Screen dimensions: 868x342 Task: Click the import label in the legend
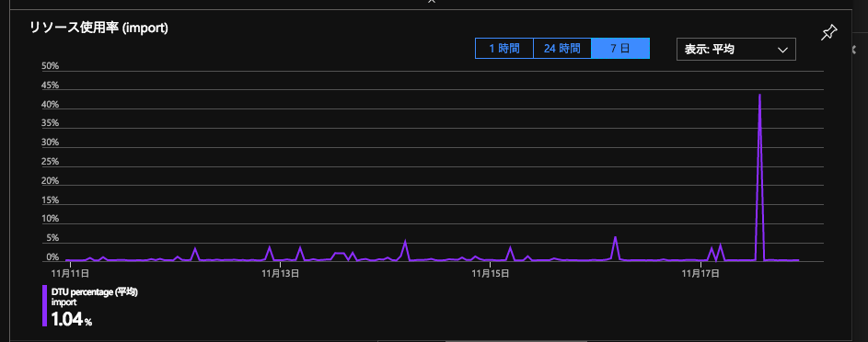(x=64, y=302)
